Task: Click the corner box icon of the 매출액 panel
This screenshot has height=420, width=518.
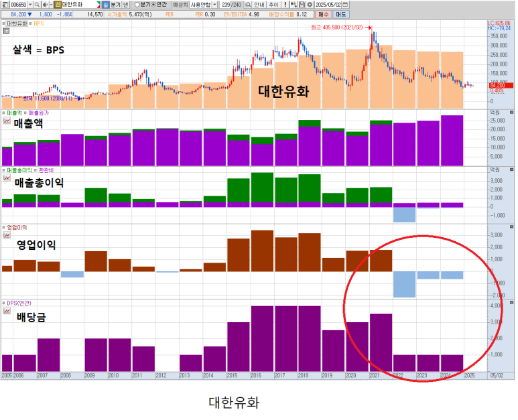Action: [x=511, y=113]
